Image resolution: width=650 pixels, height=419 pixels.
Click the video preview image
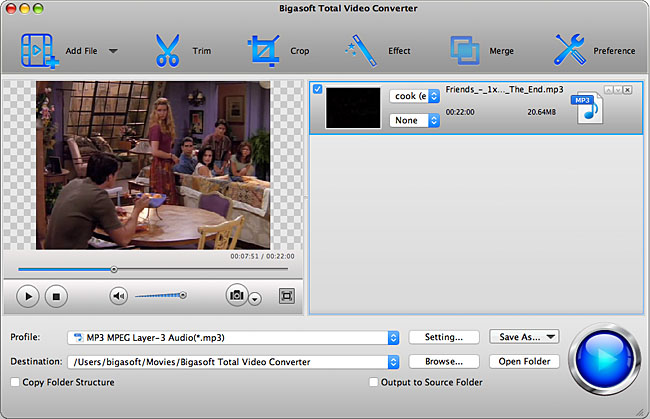pyautogui.click(x=153, y=165)
